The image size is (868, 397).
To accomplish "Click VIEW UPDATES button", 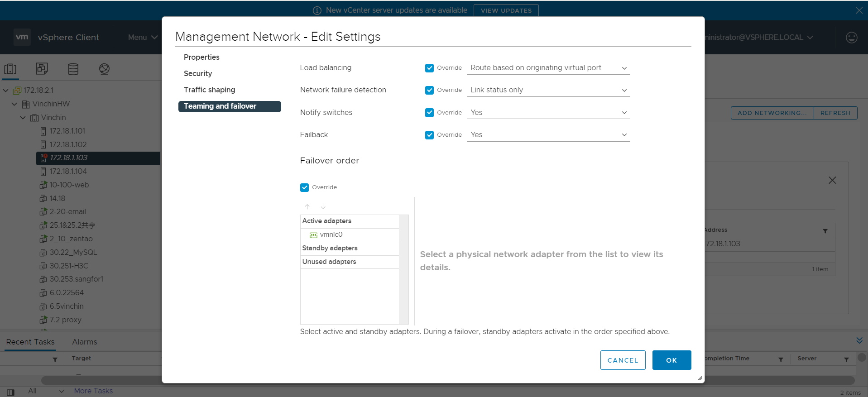I will click(x=506, y=10).
